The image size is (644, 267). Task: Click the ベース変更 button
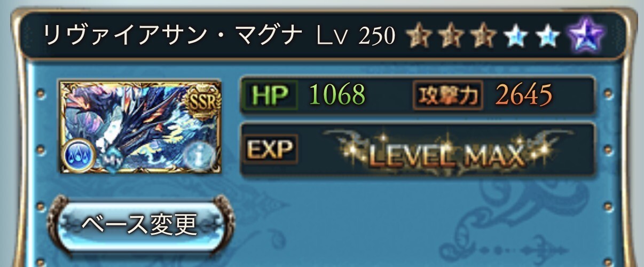[x=140, y=224]
